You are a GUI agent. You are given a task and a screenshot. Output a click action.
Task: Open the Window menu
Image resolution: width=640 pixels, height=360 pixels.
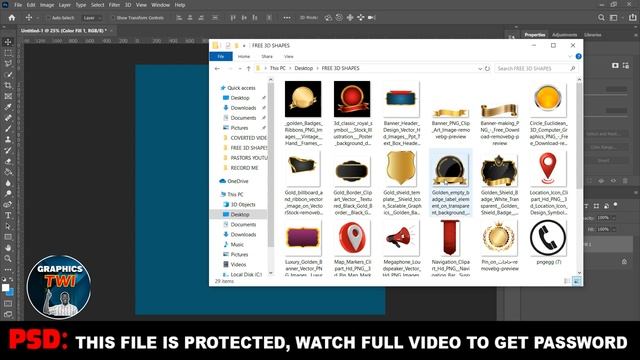[160, 5]
